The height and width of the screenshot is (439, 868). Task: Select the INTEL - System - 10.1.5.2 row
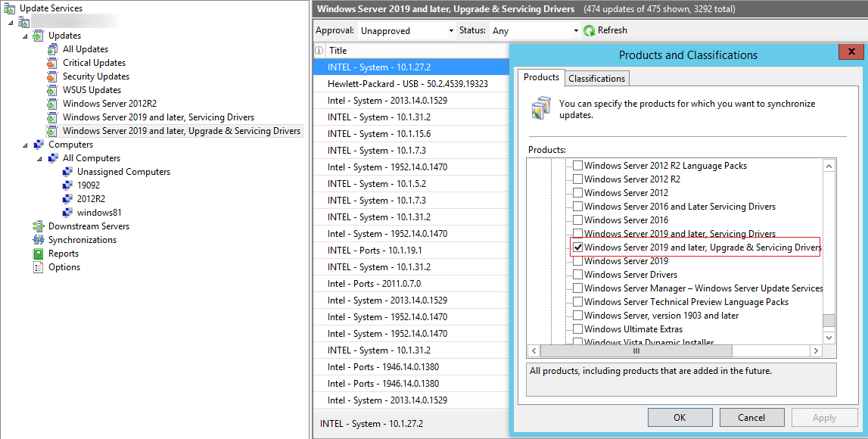point(411,184)
